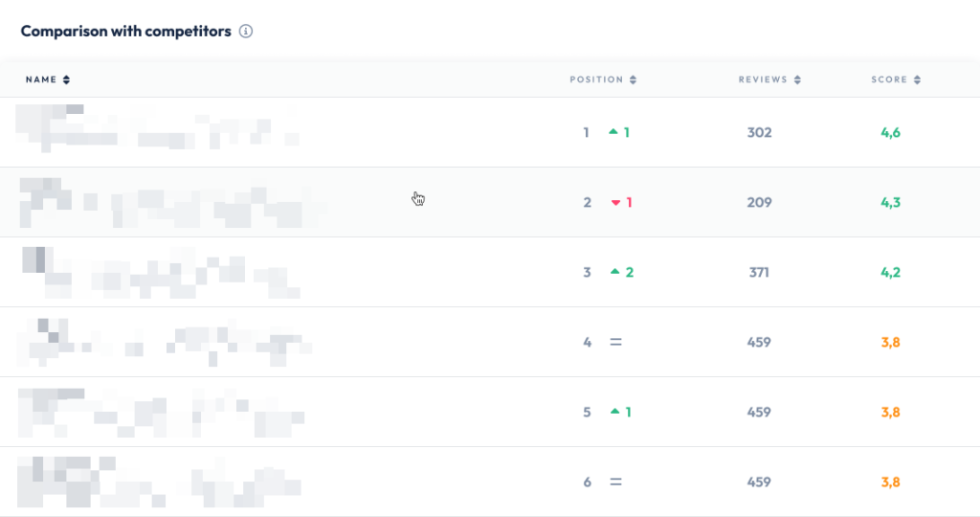
Task: Open the blurred name in position 6 row
Action: (x=159, y=482)
